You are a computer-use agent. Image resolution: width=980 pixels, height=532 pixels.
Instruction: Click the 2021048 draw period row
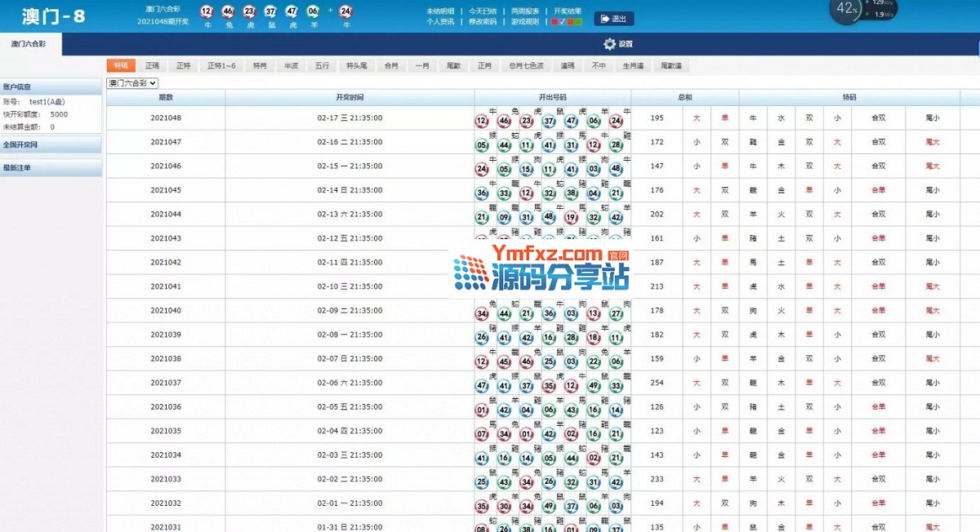tap(166, 118)
